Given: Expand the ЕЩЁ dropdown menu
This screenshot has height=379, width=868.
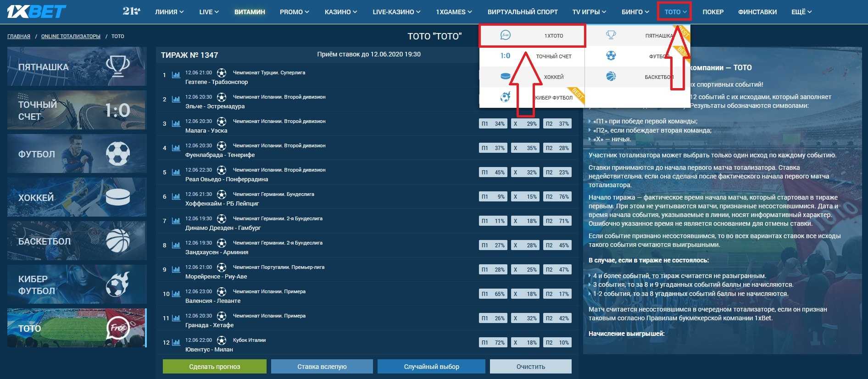Looking at the screenshot, I should [x=801, y=12].
